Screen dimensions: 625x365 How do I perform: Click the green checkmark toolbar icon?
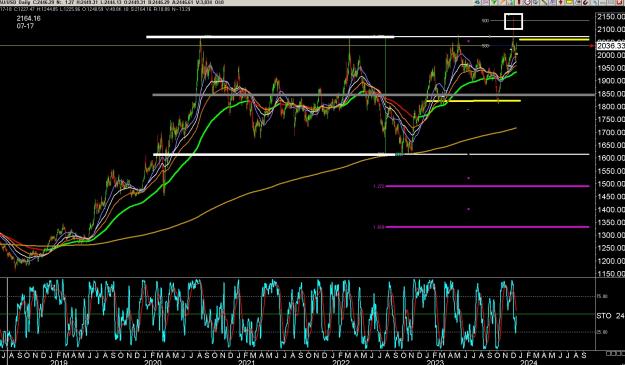494,2
